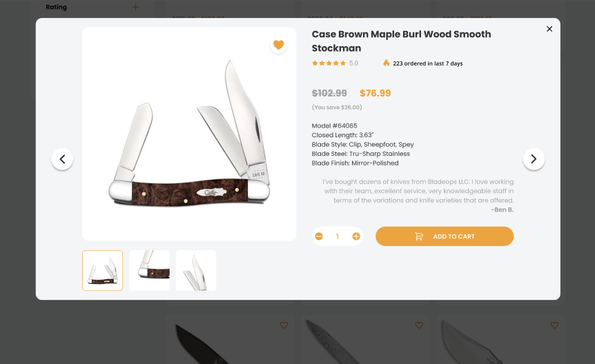The image size is (595, 364).
Task: Click the main Stockman knife product image
Action: click(189, 134)
